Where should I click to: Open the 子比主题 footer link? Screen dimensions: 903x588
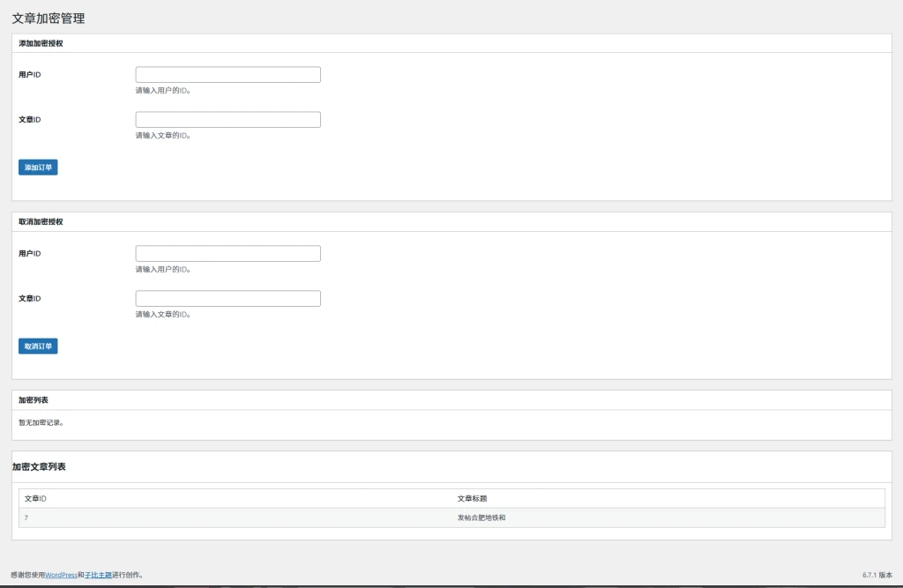click(x=98, y=575)
